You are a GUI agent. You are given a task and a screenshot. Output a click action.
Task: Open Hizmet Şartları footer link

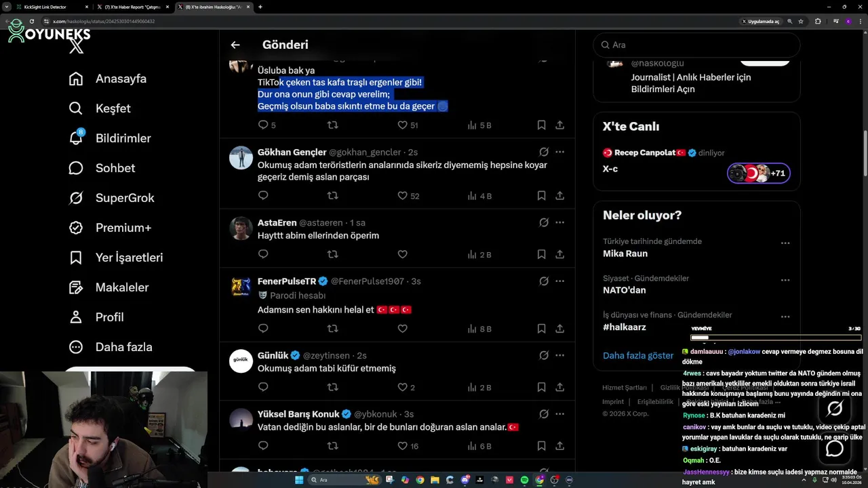point(625,388)
